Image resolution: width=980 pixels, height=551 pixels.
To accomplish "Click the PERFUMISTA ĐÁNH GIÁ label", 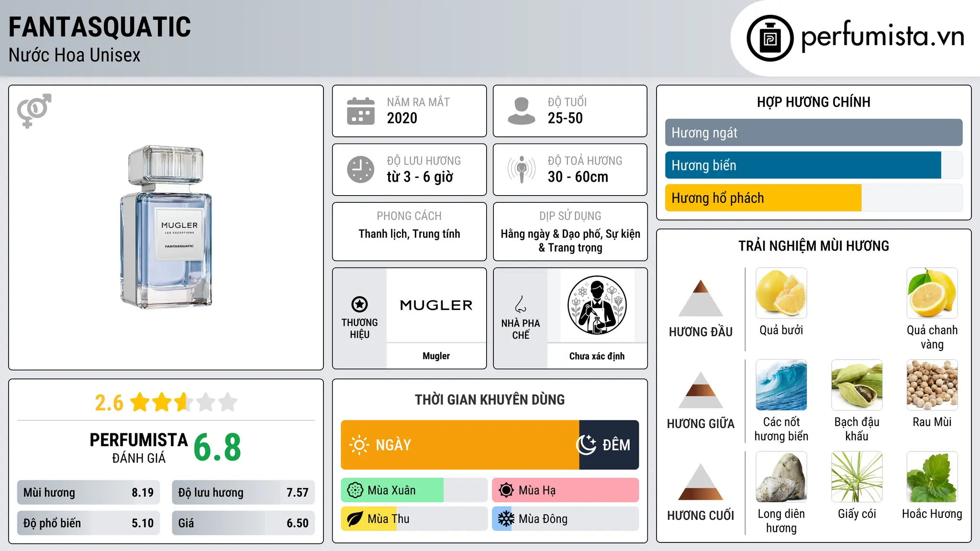I will click(139, 448).
